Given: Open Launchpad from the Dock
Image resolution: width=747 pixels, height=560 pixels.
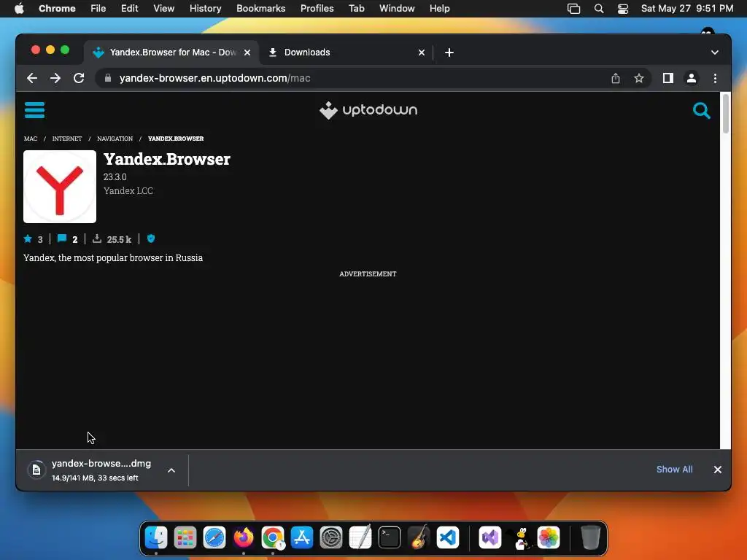Looking at the screenshot, I should pos(185,538).
